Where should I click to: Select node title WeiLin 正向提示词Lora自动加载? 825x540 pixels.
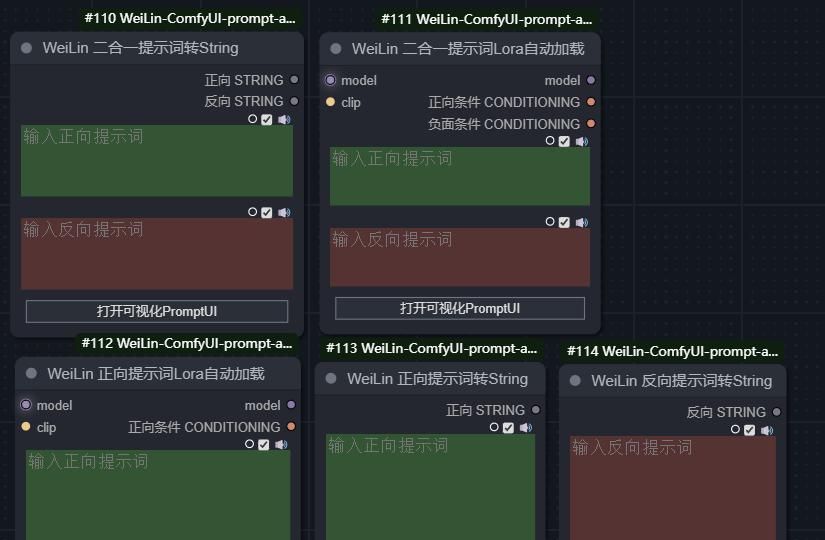[x=156, y=373]
